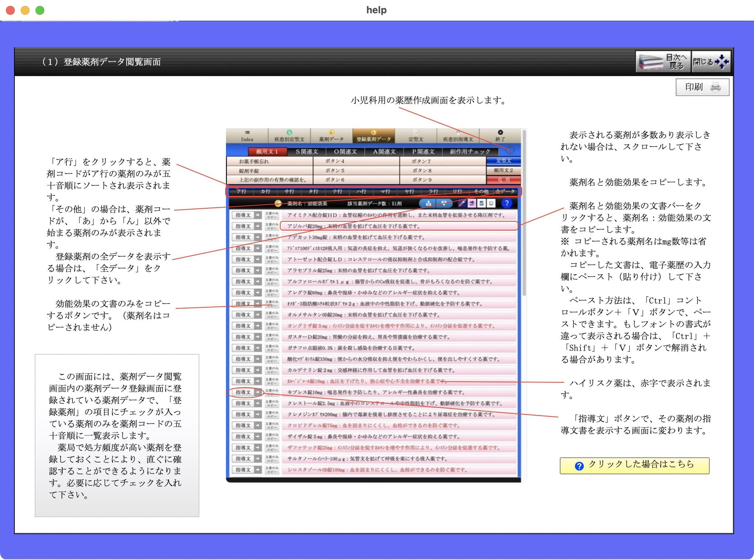Click the 登録薬剤データ menu icon

(x=373, y=132)
